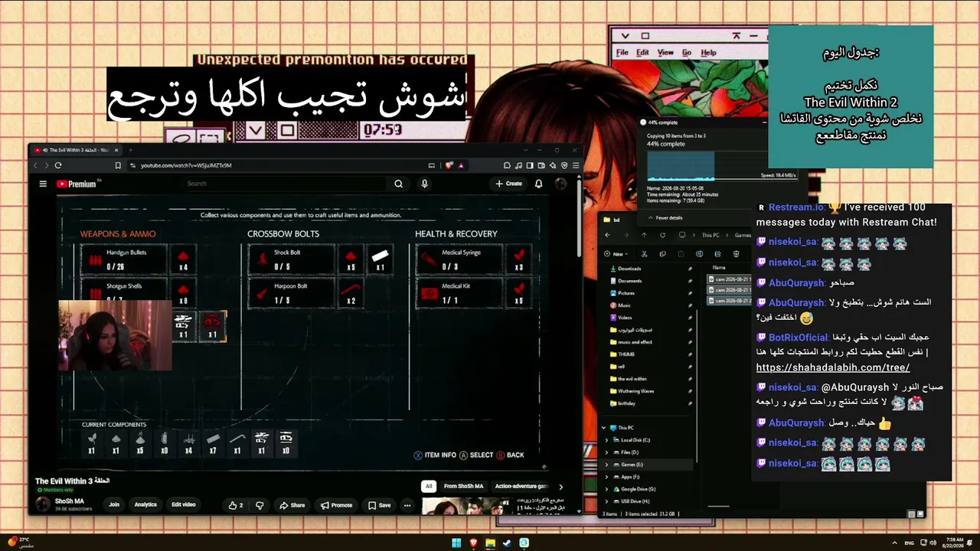980x551 pixels.
Task: Copy selected files in File Explorer toolbar
Action: pyautogui.click(x=662, y=254)
